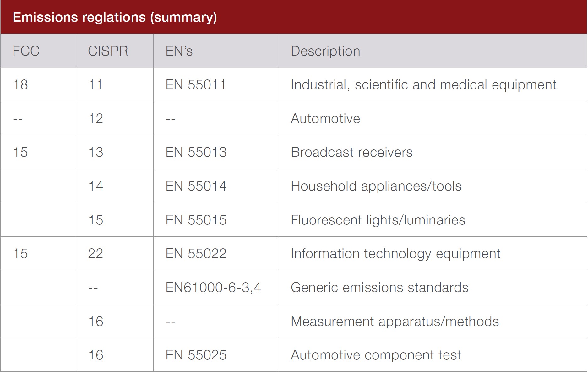This screenshot has width=588, height=373.
Task: Click the EN 55022 cell
Action: point(196,254)
